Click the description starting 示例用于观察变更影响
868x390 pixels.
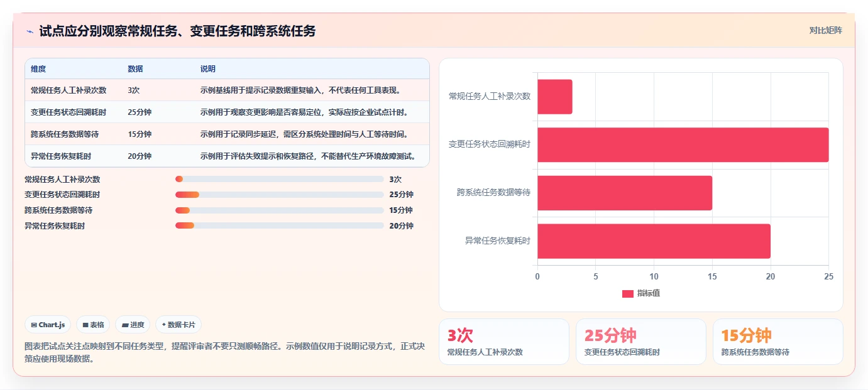(304, 112)
